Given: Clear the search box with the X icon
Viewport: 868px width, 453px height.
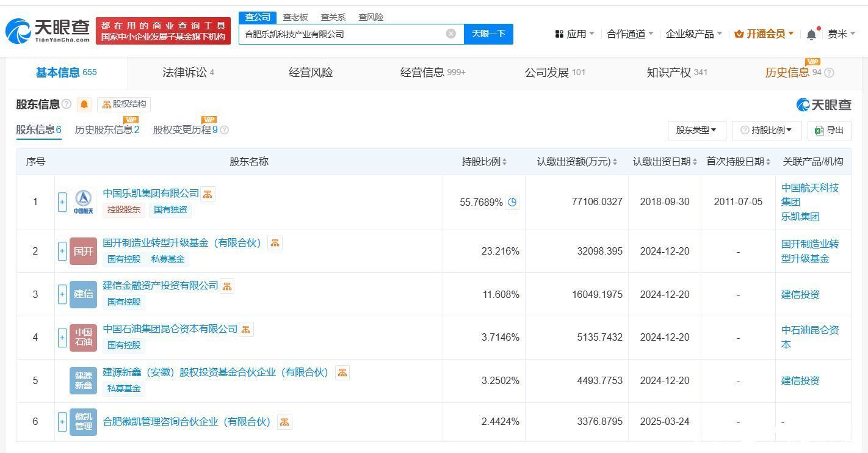Looking at the screenshot, I should click(x=451, y=34).
